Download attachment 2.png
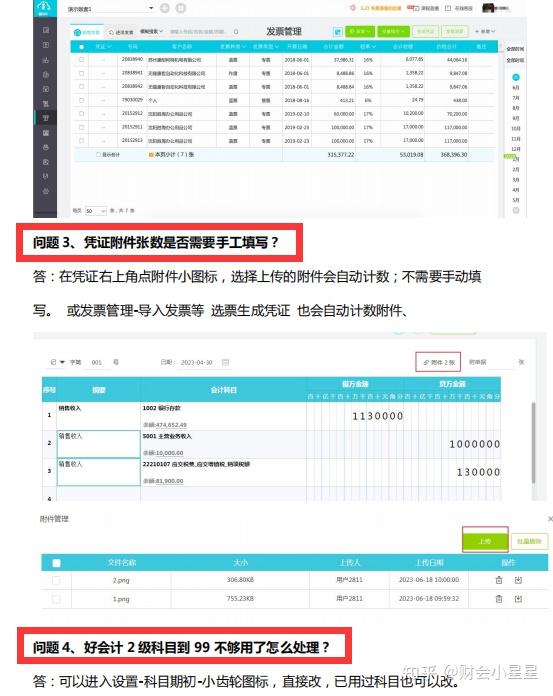Viewport: 553px width, 696px height. click(518, 580)
